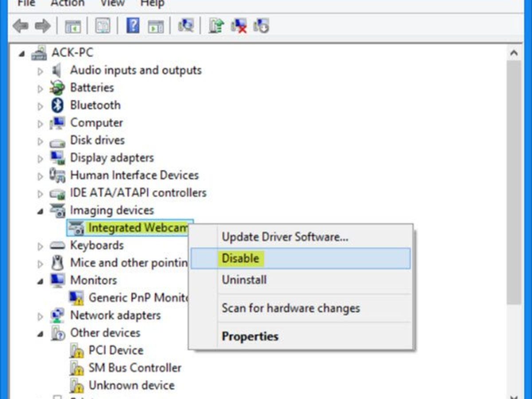This screenshot has height=399, width=532.
Task: Select the Unknown device text
Action: 131,385
